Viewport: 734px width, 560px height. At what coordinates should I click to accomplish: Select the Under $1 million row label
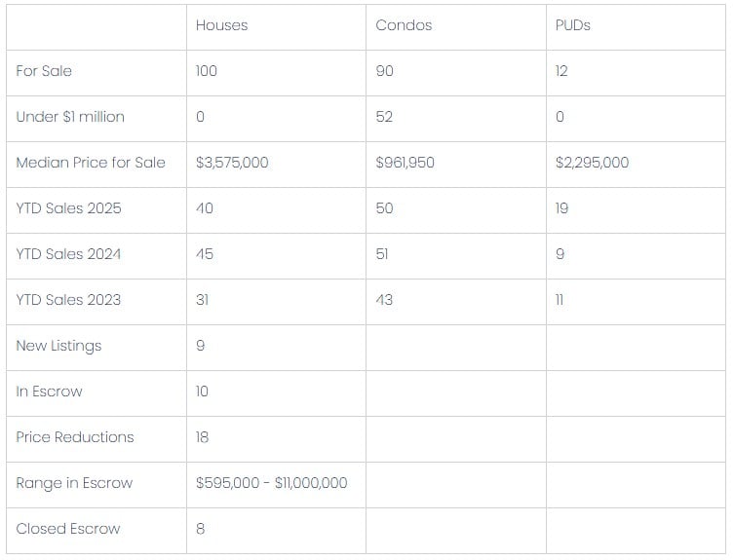[x=70, y=117]
